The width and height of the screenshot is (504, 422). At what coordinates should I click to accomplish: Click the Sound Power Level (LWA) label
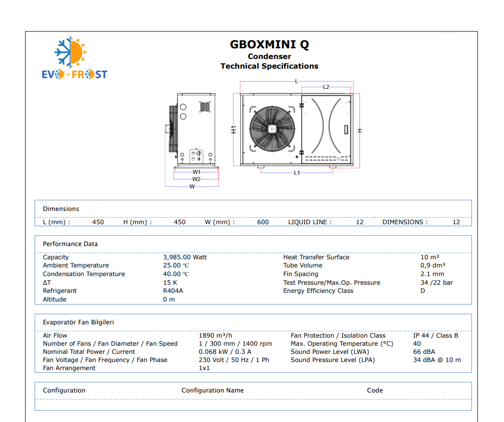click(330, 352)
